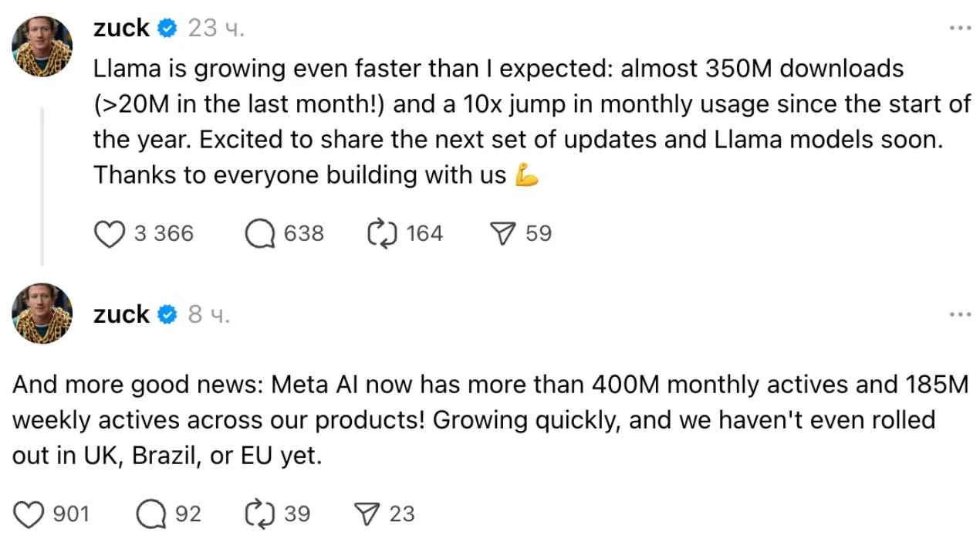Open more options on the second post
This screenshot has width=980, height=556.
(x=960, y=314)
